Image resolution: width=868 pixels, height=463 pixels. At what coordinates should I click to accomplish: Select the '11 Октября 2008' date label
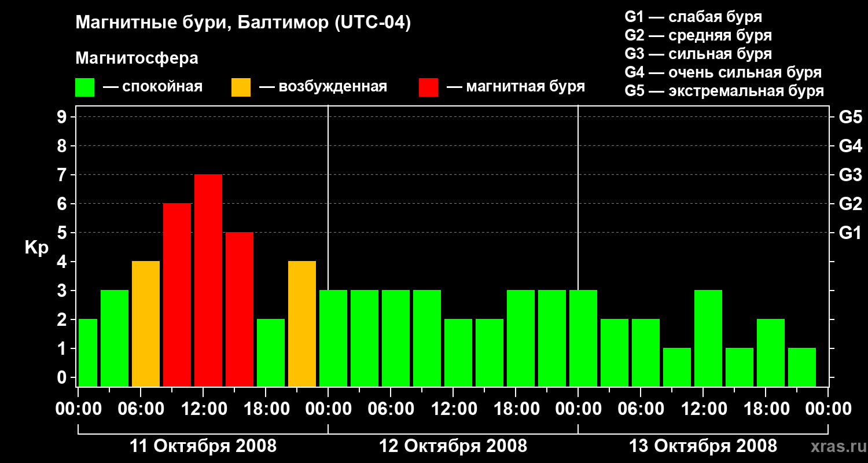(203, 446)
